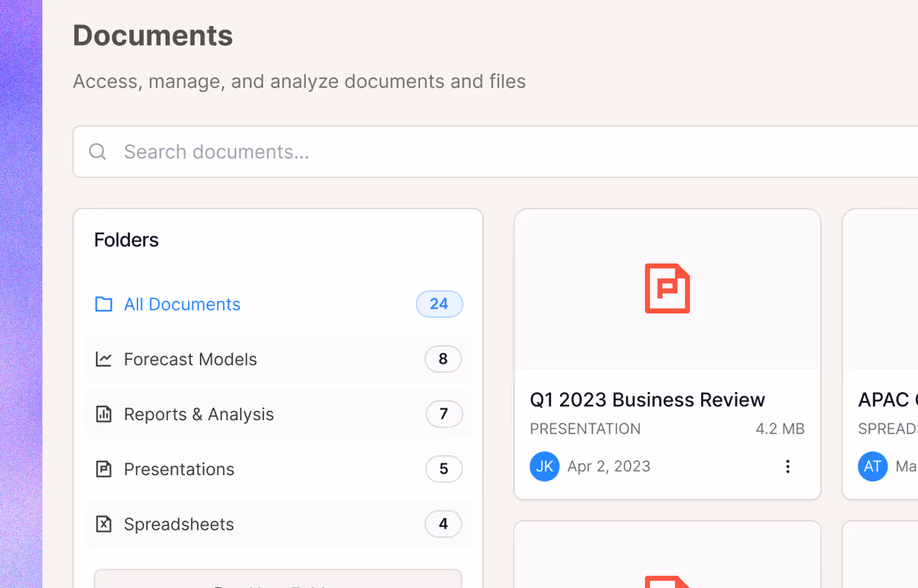Click the 24 count badge

click(x=440, y=304)
